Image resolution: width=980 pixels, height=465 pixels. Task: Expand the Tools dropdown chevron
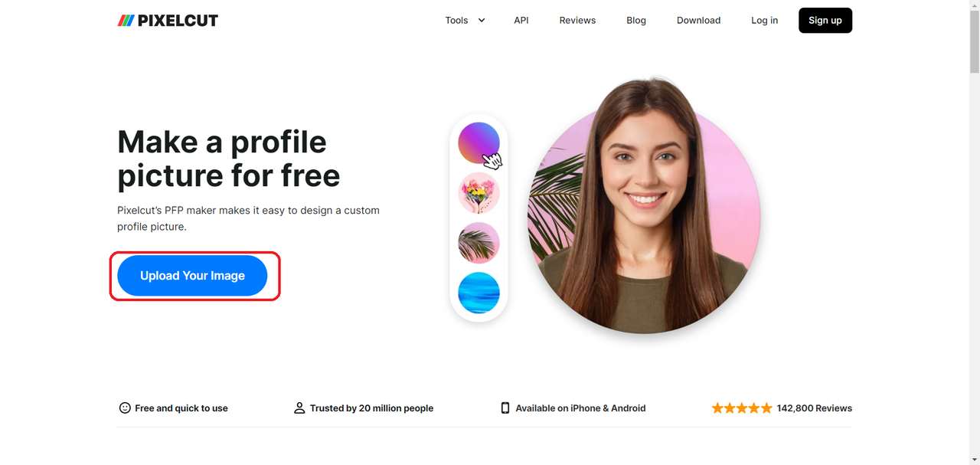(x=482, y=21)
